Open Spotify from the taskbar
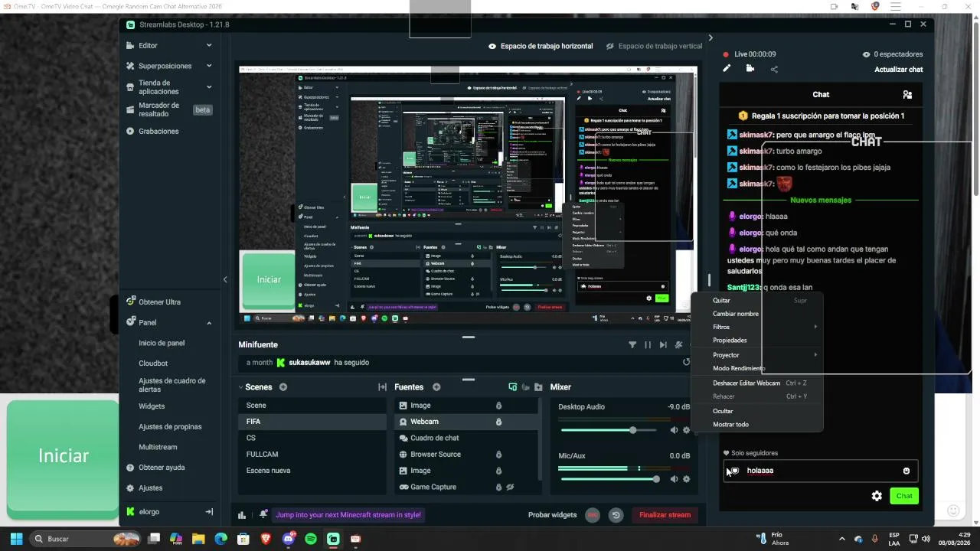Viewport: 980px width, 551px height. point(311,539)
